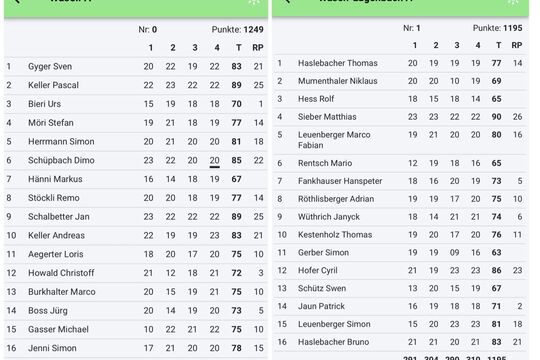
Task: Click the T column header in right table
Action: point(498,45)
